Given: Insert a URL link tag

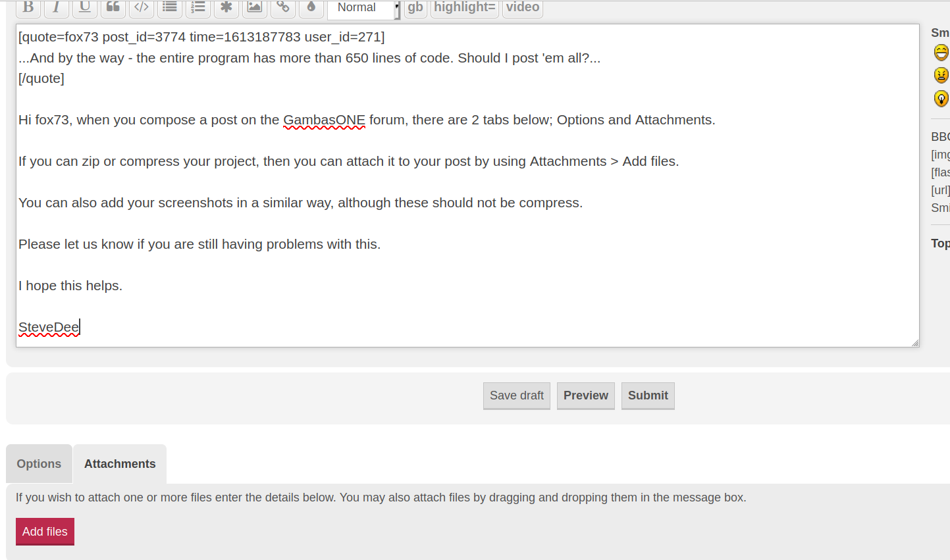Looking at the screenshot, I should [x=283, y=8].
